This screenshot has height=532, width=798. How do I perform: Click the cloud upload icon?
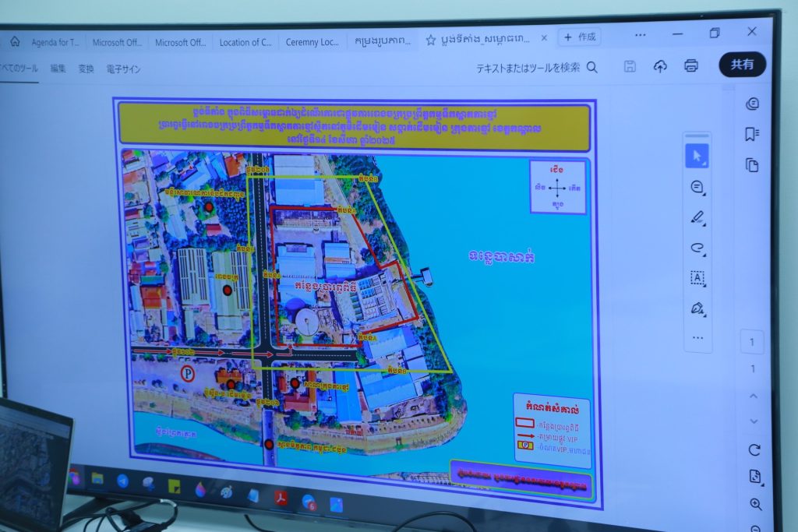(x=660, y=66)
